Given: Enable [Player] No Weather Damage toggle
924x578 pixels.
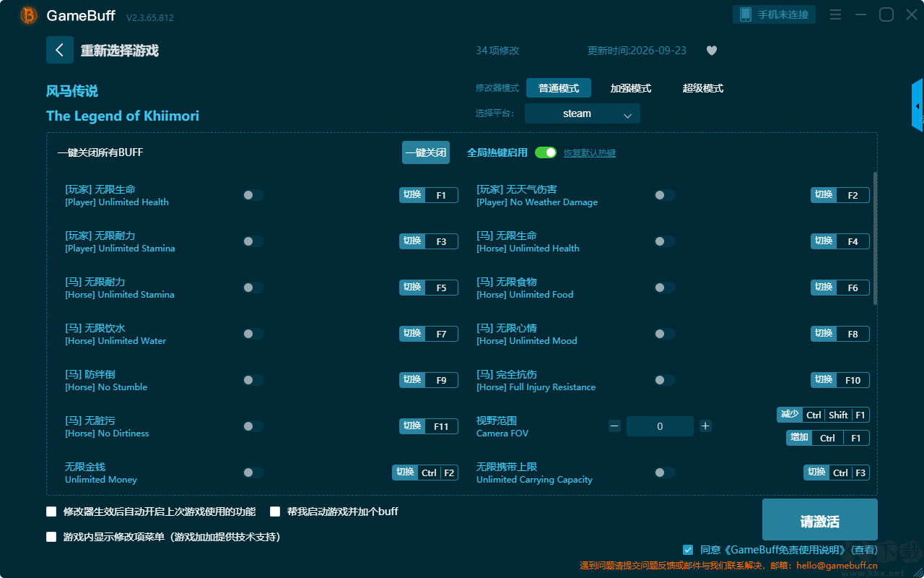Looking at the screenshot, I should (x=665, y=195).
